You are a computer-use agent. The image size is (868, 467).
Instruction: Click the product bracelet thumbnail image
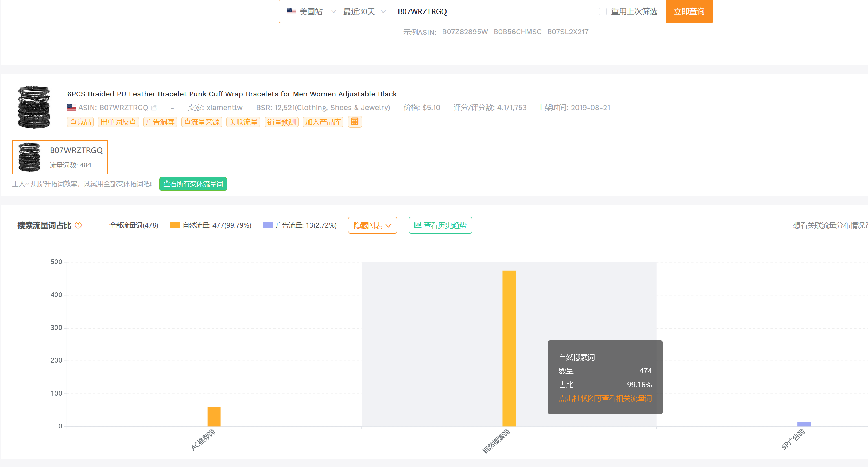coord(33,107)
